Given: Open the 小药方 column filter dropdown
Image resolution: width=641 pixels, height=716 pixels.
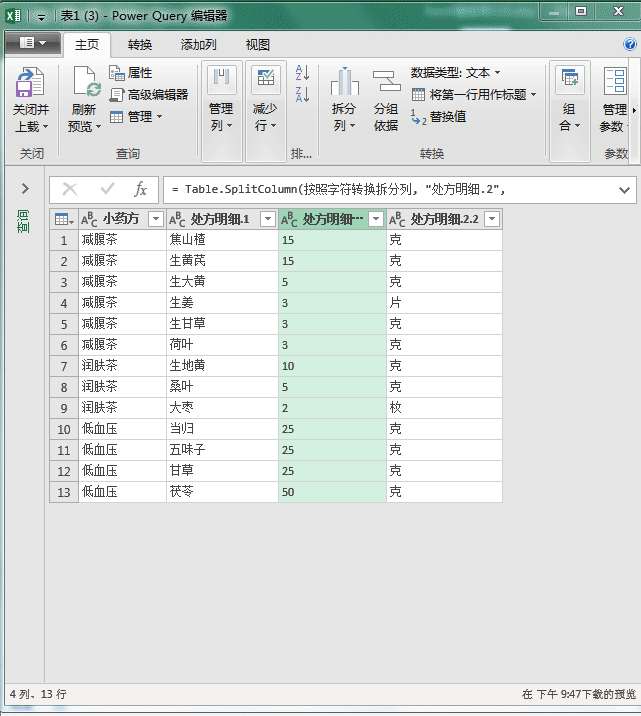Looking at the screenshot, I should click(x=156, y=219).
